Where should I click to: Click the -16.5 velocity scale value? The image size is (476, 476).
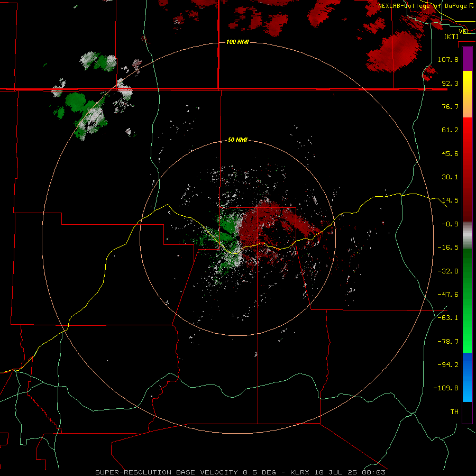click(448, 248)
